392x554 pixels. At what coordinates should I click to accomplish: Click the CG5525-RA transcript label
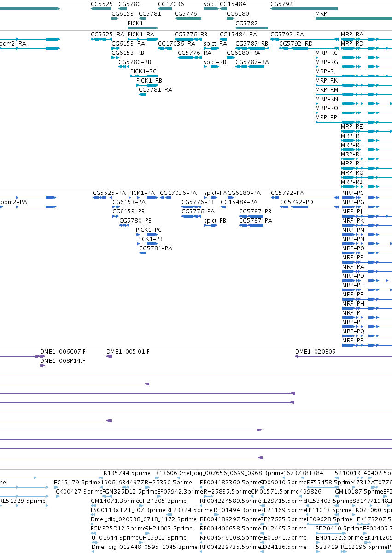(107, 35)
